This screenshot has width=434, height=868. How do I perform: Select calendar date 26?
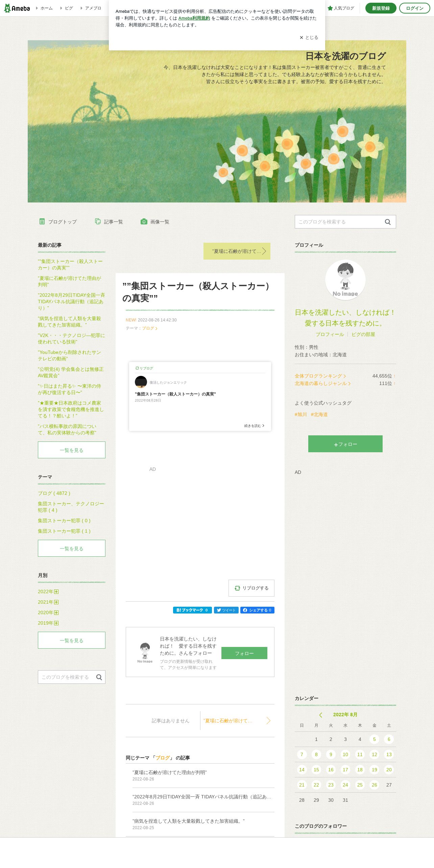click(x=374, y=785)
